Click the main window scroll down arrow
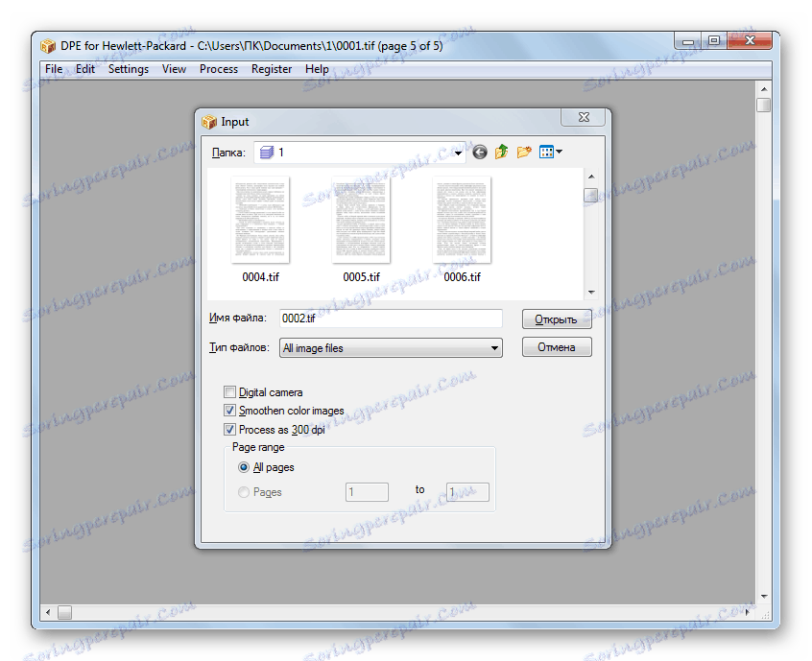The width and height of the screenshot is (812, 661). point(764,597)
